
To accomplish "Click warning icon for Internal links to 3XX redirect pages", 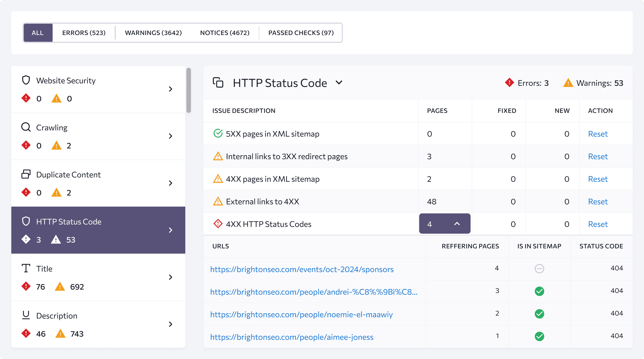I will click(x=218, y=156).
